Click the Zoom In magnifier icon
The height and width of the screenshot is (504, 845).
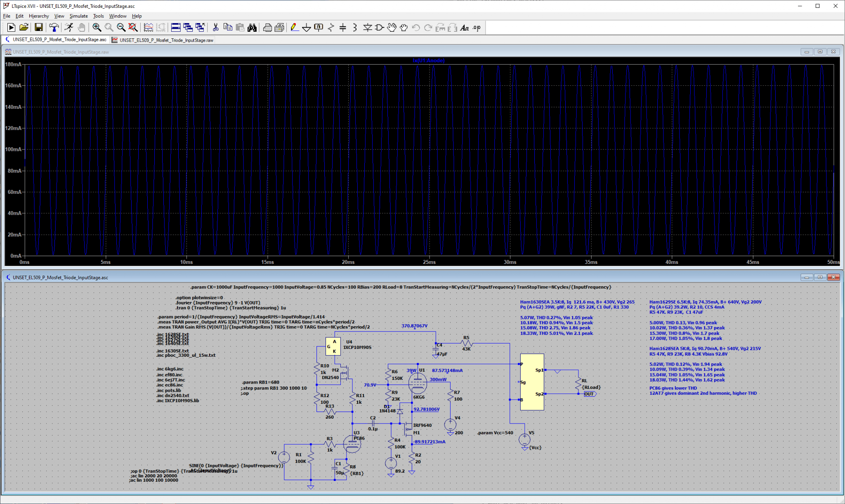click(97, 28)
